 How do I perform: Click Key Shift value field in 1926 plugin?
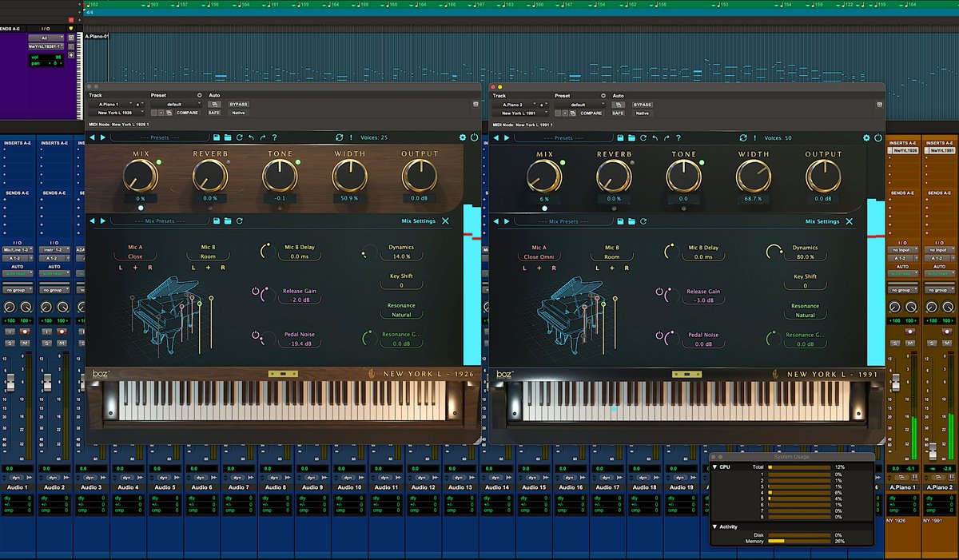tap(401, 285)
